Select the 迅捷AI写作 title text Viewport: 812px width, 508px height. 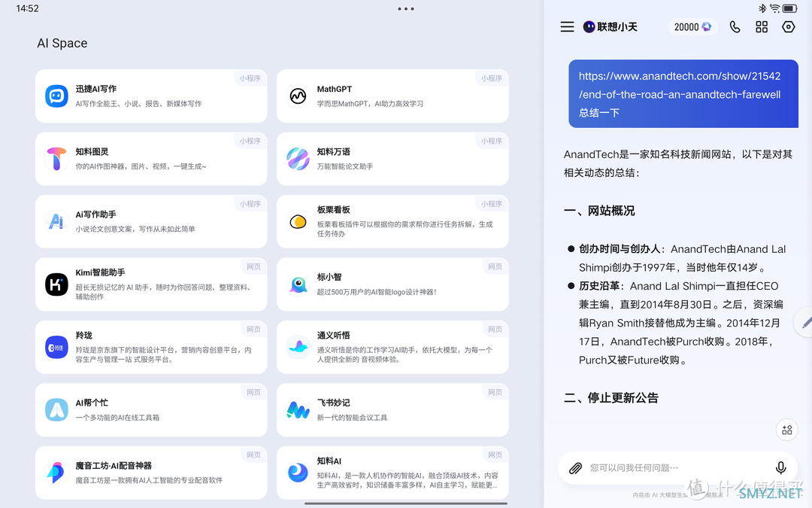point(96,89)
